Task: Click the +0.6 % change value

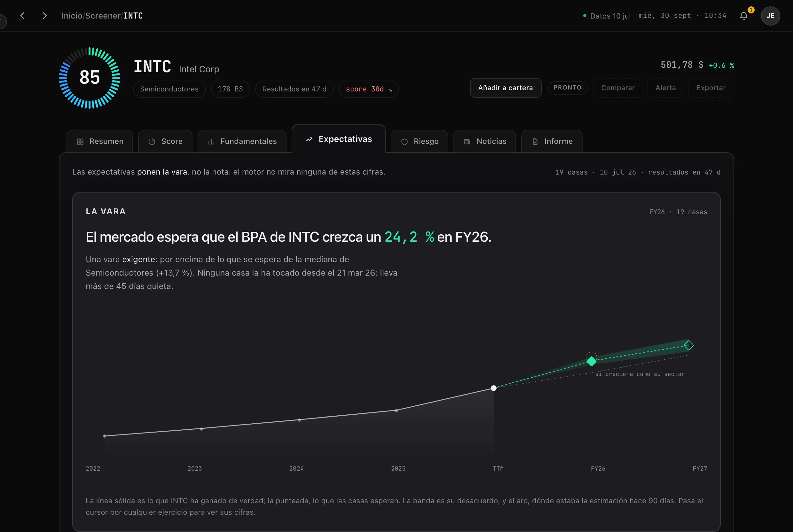Action: pos(721,65)
